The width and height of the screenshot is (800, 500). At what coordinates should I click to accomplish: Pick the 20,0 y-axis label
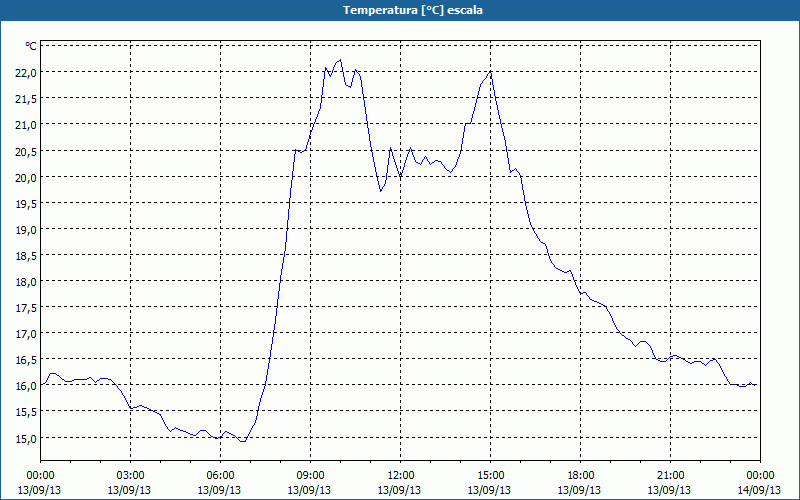coord(26,178)
